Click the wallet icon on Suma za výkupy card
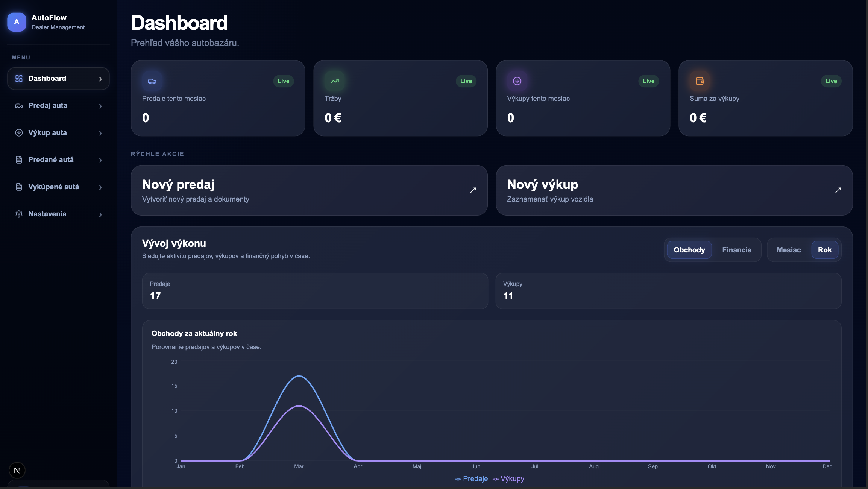The height and width of the screenshot is (489, 868). pos(700,81)
